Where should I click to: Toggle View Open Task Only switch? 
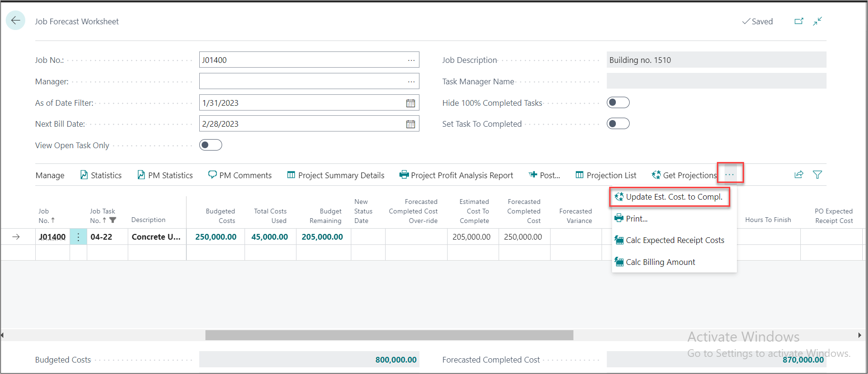tap(210, 145)
